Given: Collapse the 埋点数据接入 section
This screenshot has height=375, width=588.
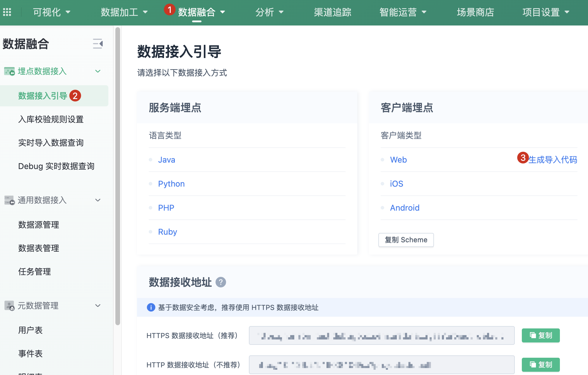Looking at the screenshot, I should tap(98, 71).
